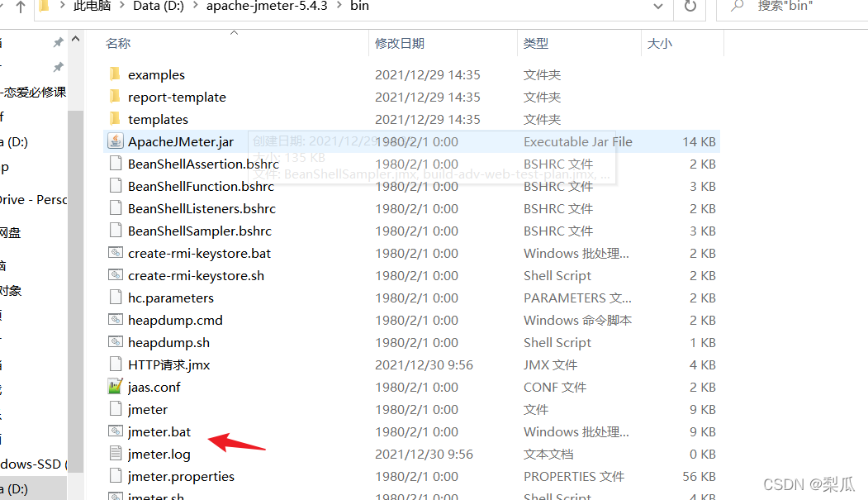Image resolution: width=868 pixels, height=500 pixels.
Task: Select file name ApacheJMeter.jar
Action: pyautogui.click(x=181, y=142)
